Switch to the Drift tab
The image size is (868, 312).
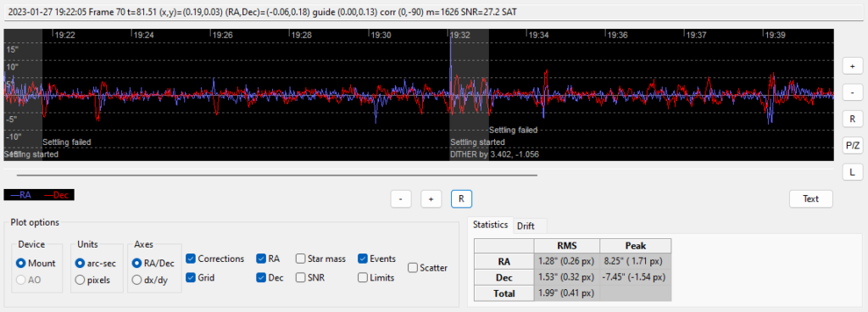tap(526, 226)
